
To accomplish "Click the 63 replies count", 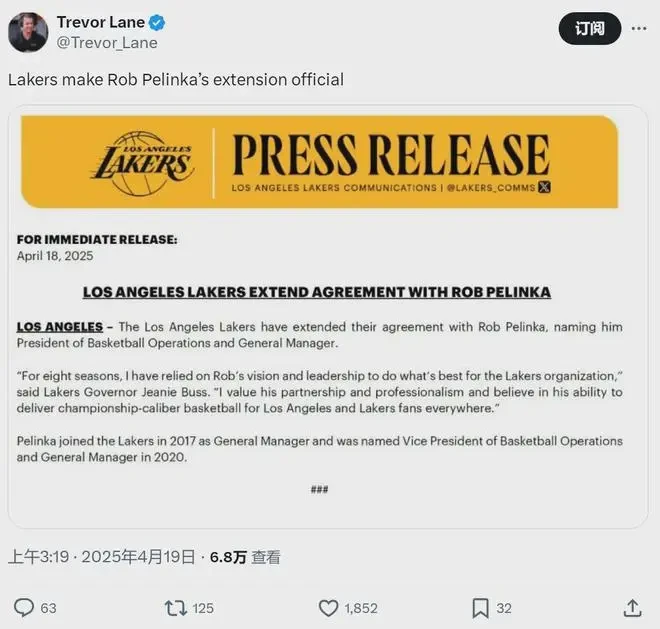I will pyautogui.click(x=48, y=608).
